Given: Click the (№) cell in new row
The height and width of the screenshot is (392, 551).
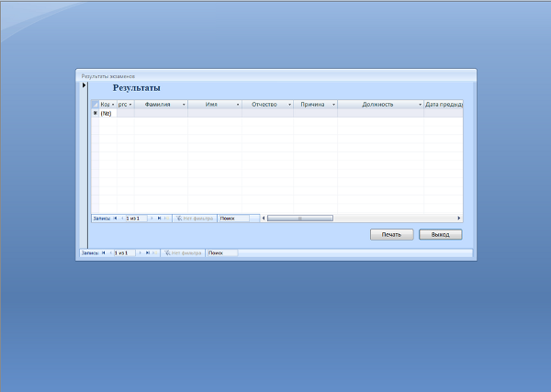Looking at the screenshot, I should [x=107, y=113].
